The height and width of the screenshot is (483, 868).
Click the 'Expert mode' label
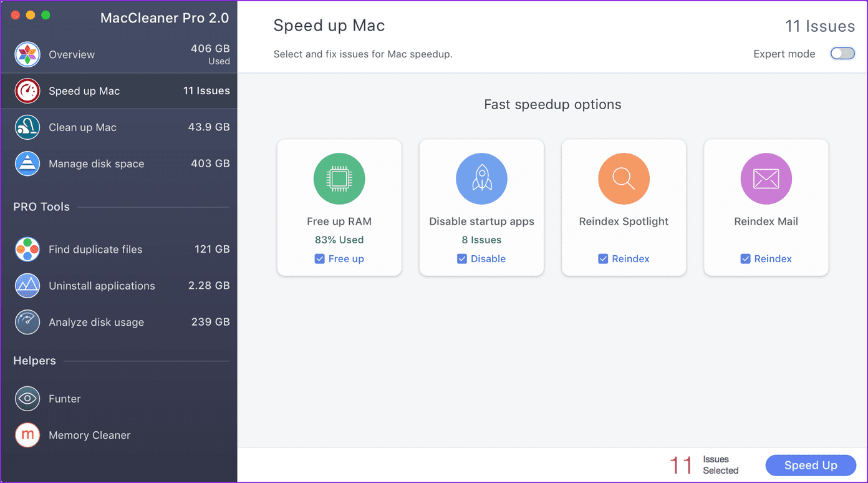(x=784, y=54)
